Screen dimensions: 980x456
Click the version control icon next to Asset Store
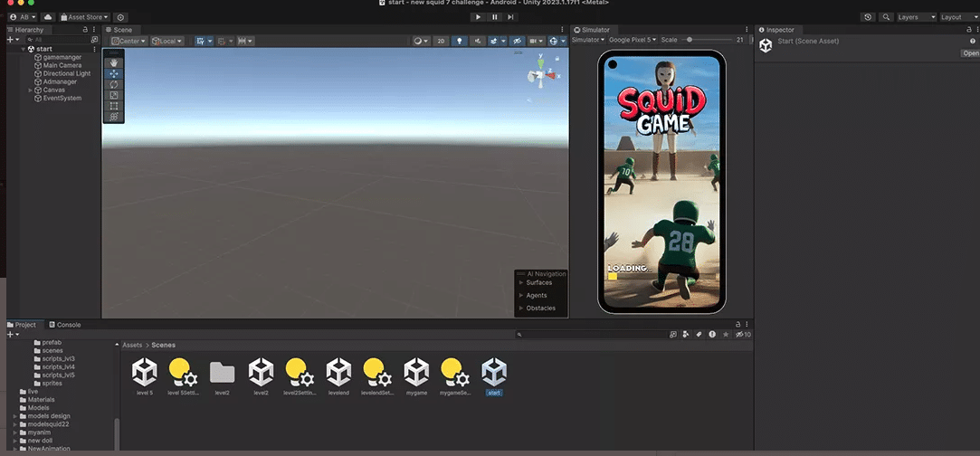120,17
